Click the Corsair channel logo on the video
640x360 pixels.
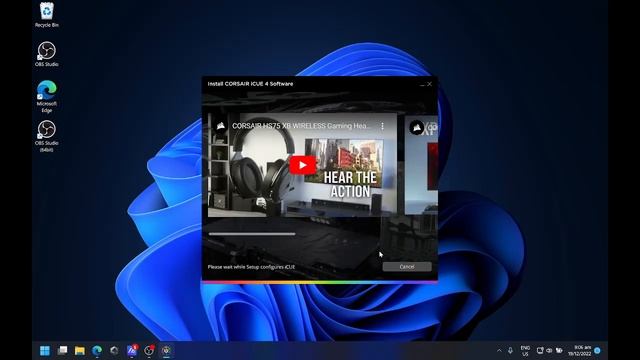[x=221, y=126]
